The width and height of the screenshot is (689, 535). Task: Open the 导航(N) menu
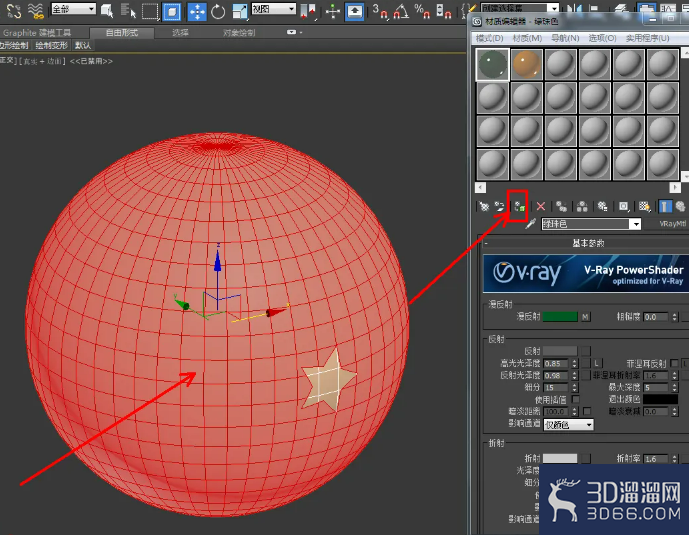[x=565, y=38]
